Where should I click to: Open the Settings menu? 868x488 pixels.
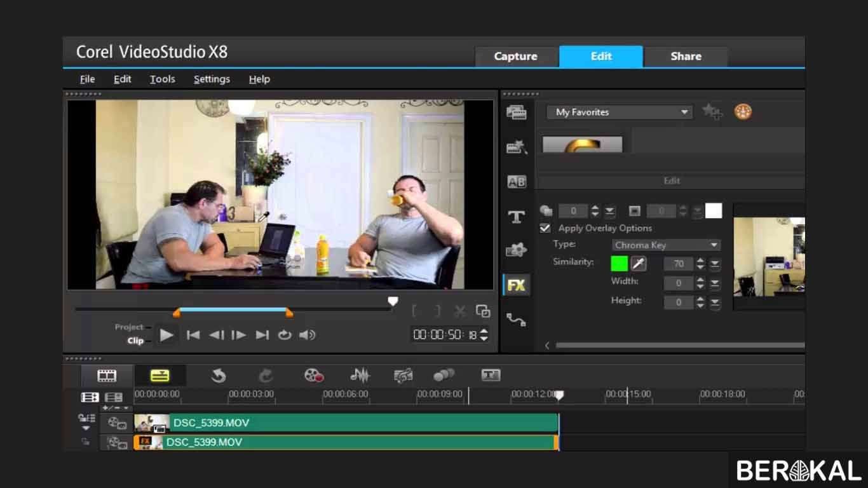(x=212, y=79)
